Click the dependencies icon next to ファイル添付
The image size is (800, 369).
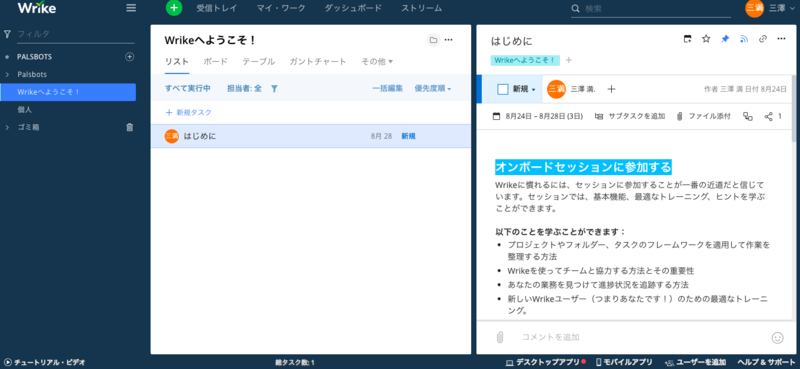coord(748,116)
